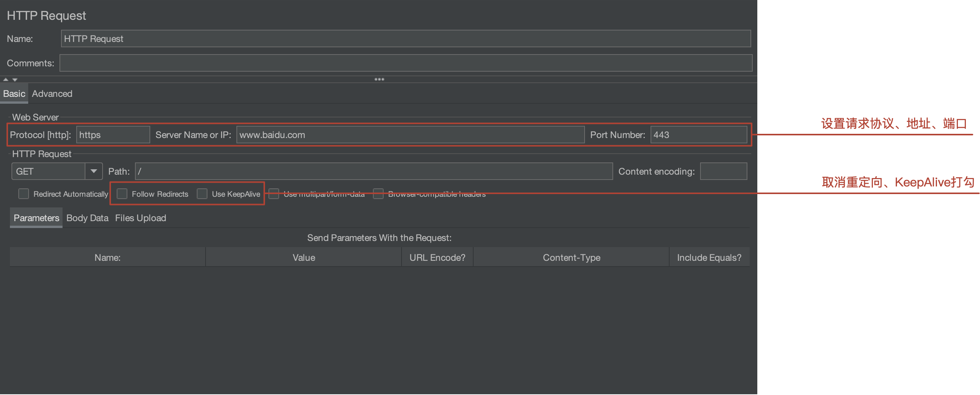Enable Browser-compatible headers

tap(378, 194)
